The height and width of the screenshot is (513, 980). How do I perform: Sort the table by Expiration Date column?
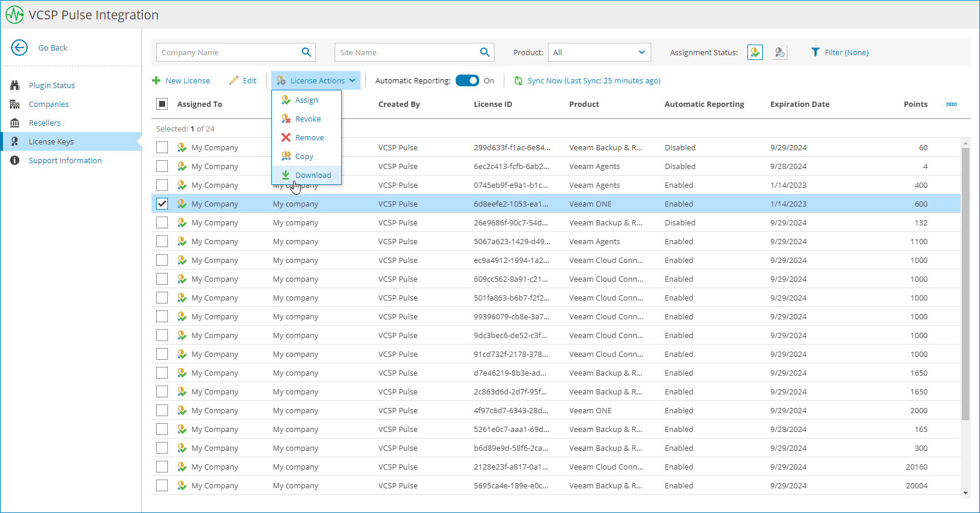click(x=800, y=104)
